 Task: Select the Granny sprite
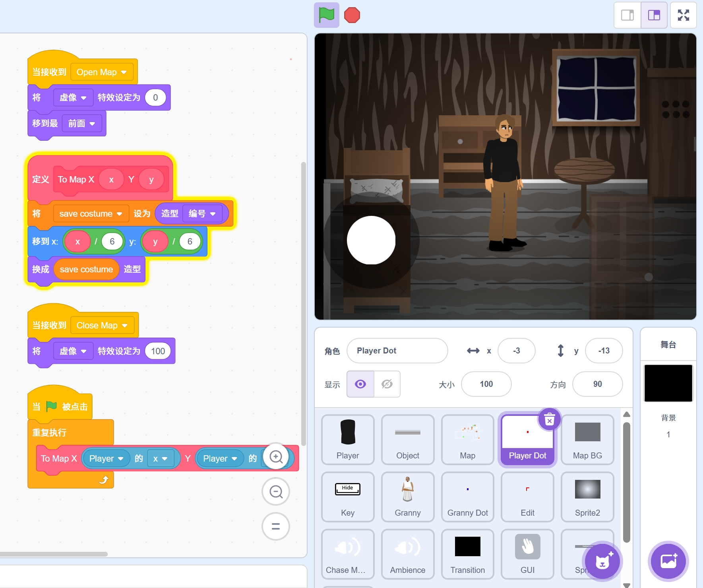[x=407, y=497]
